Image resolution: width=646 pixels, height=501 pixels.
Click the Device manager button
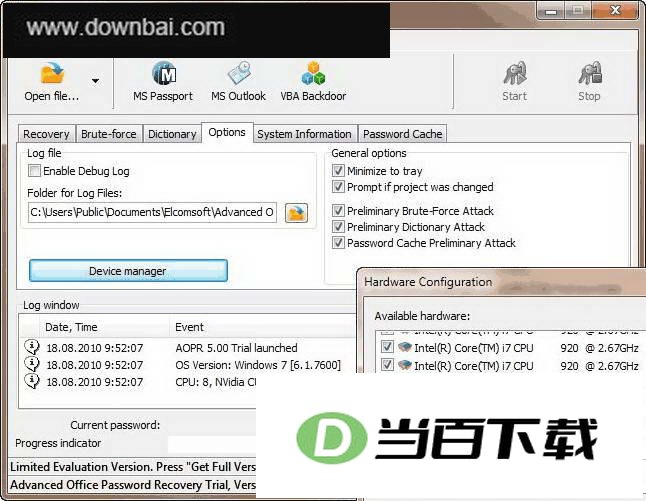pos(128,271)
